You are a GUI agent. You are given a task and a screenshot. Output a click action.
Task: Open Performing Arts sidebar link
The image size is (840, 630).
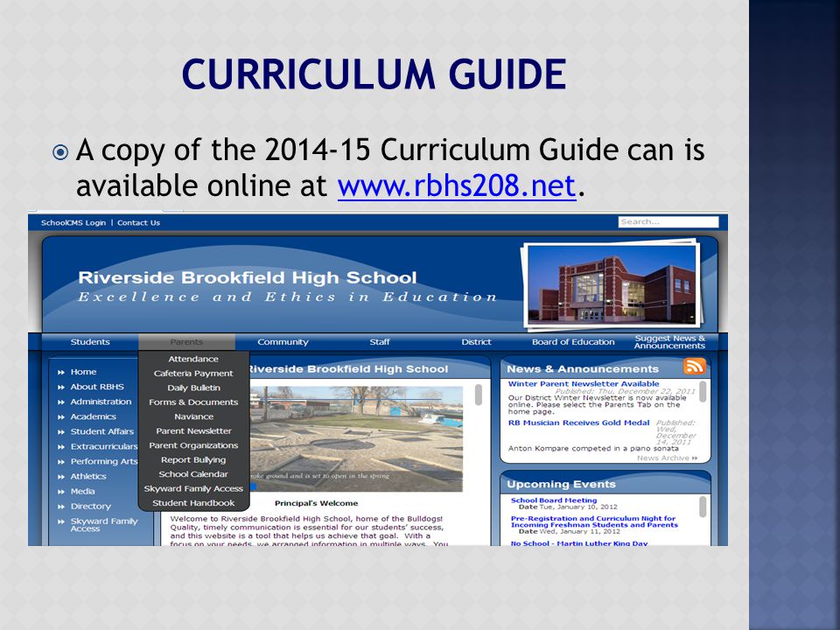click(x=104, y=462)
